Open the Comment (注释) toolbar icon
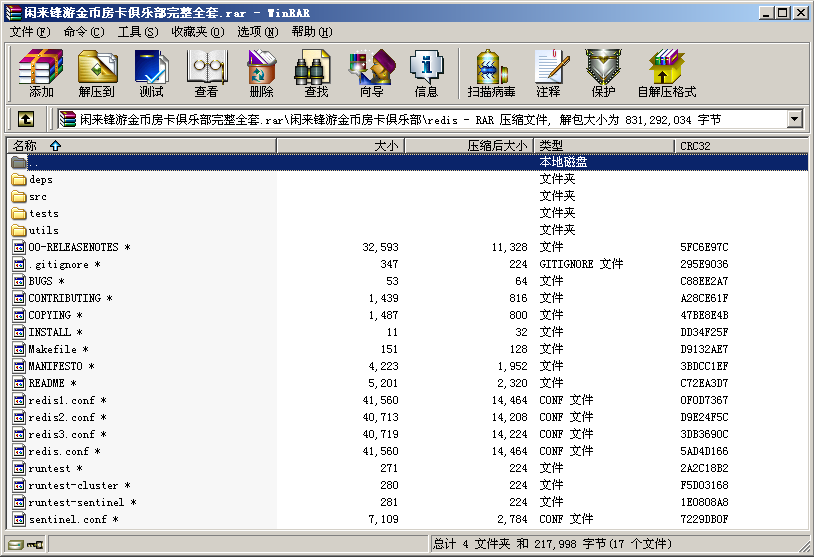The width and height of the screenshot is (814, 557). tap(548, 73)
